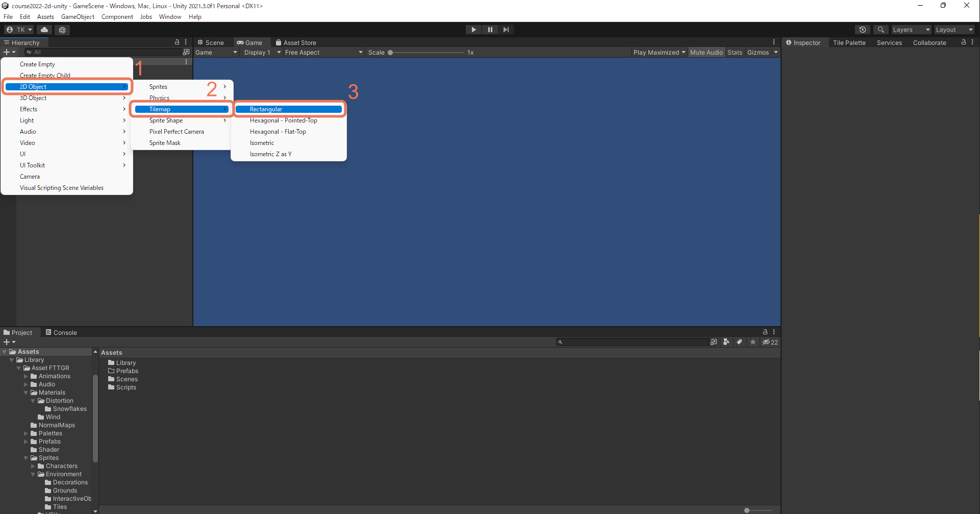Screen dimensions: 980x514
Task: Open Unity cloud services icon
Action: coord(44,30)
